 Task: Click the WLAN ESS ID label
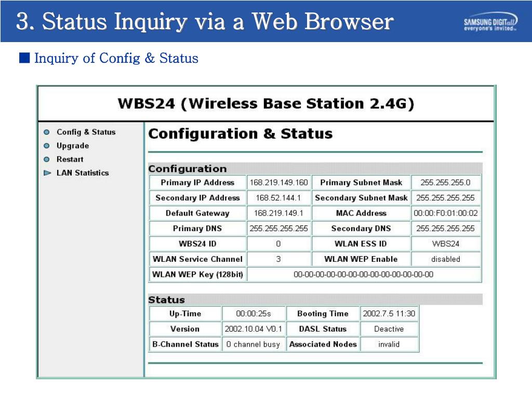[x=361, y=244]
